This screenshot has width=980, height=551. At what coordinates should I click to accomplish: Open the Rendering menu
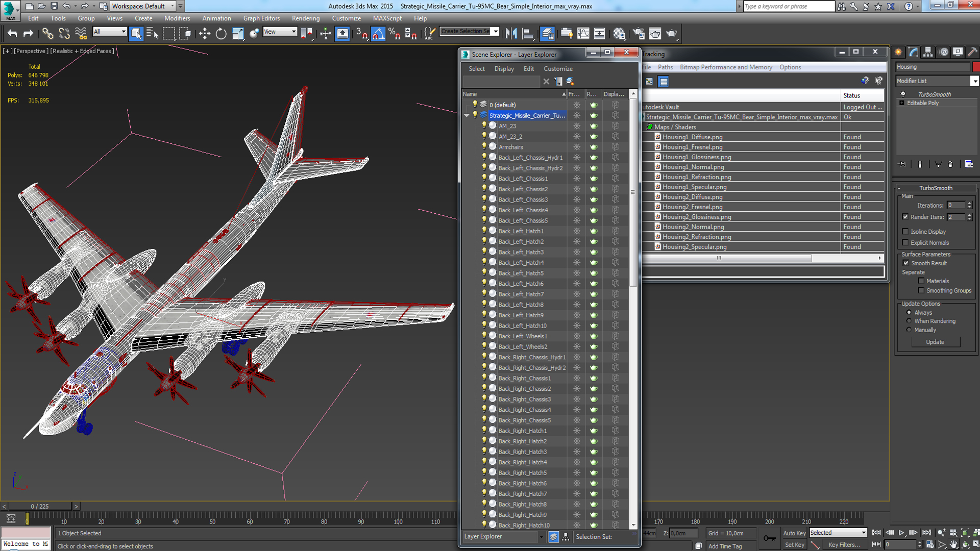pos(306,18)
